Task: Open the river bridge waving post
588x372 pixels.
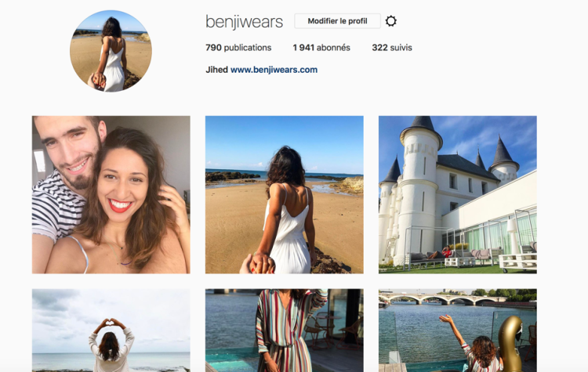Action: pyautogui.click(x=458, y=330)
